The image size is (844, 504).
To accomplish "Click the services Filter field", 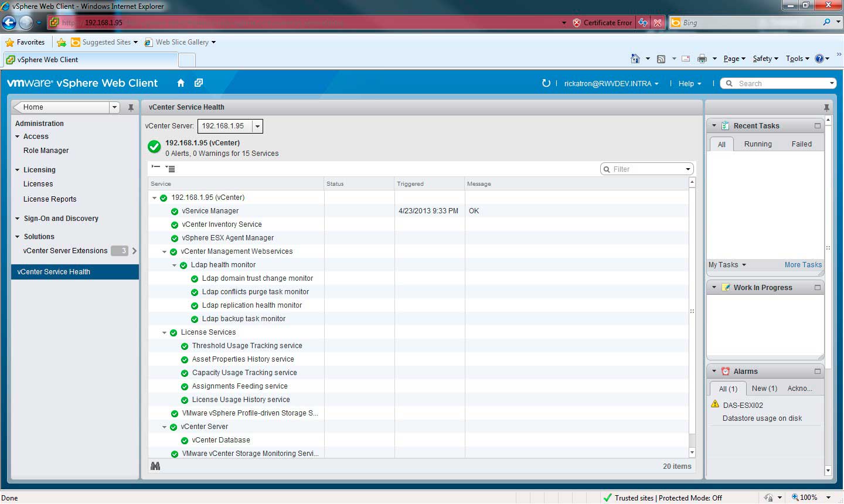I will tap(647, 169).
